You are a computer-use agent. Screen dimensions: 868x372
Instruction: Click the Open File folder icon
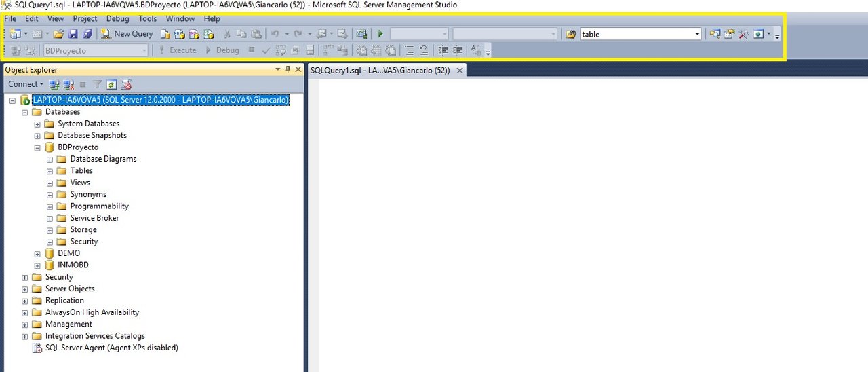(58, 33)
